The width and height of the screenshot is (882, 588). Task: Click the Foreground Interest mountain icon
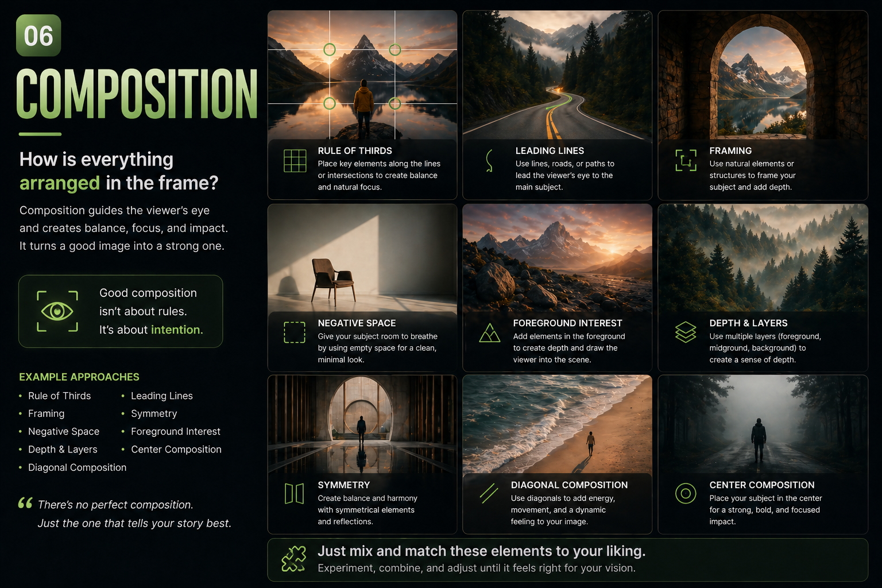tap(489, 333)
